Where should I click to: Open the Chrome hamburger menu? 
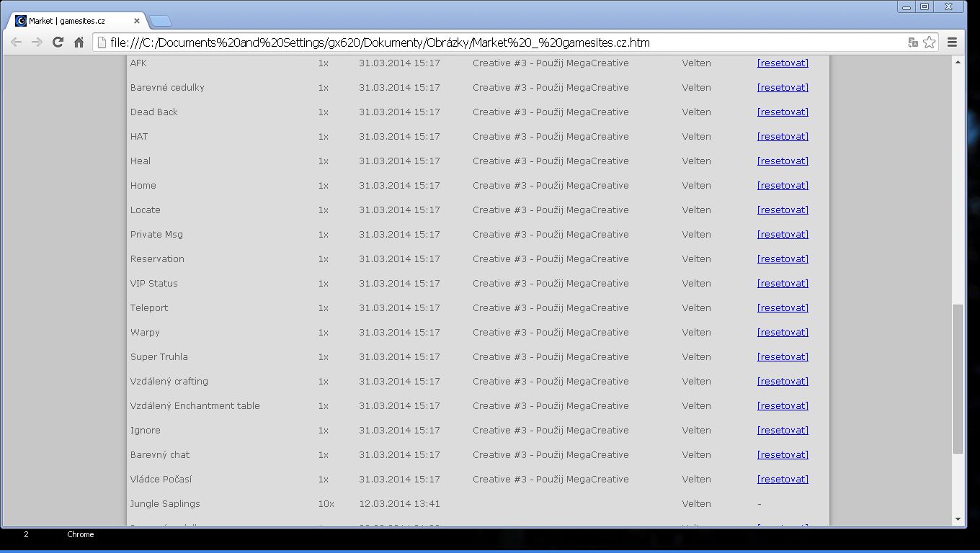click(952, 42)
